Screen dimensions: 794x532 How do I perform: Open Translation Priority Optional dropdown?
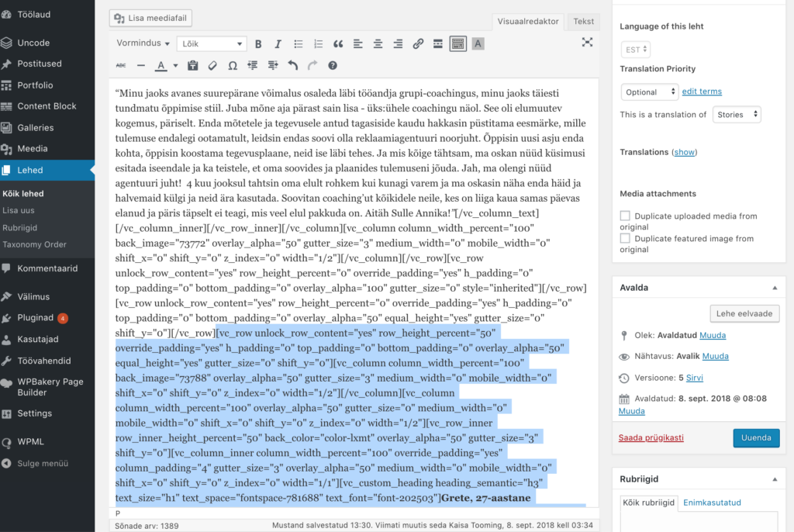[650, 92]
